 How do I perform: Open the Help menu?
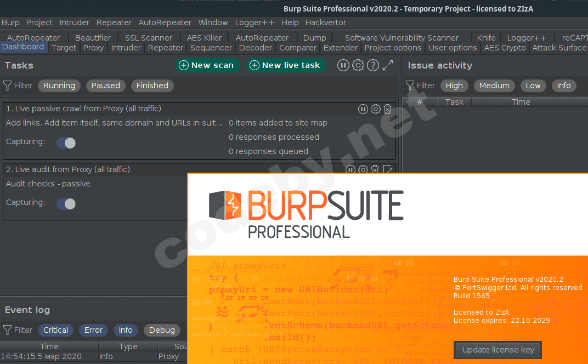click(x=290, y=22)
